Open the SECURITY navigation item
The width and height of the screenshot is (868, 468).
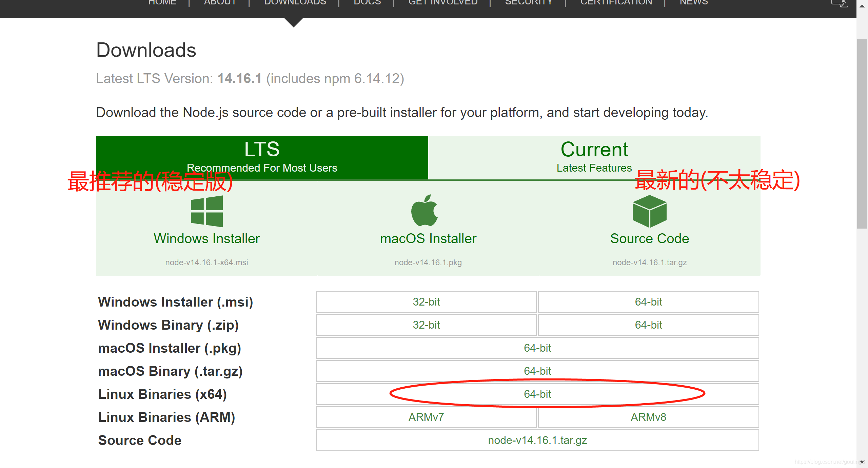(529, 3)
